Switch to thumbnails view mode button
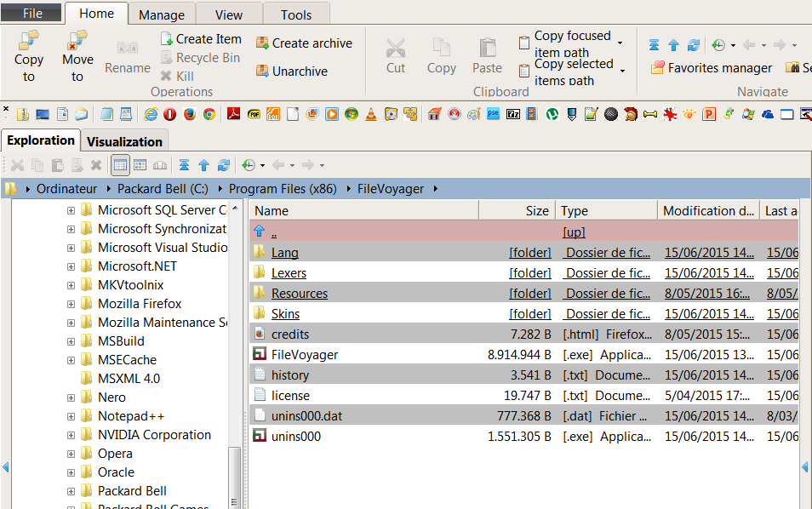The height and width of the screenshot is (509, 812). (x=159, y=165)
